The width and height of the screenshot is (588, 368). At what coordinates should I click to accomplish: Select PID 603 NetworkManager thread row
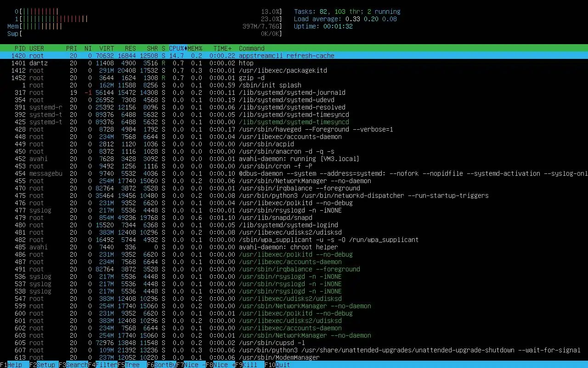[294, 335]
